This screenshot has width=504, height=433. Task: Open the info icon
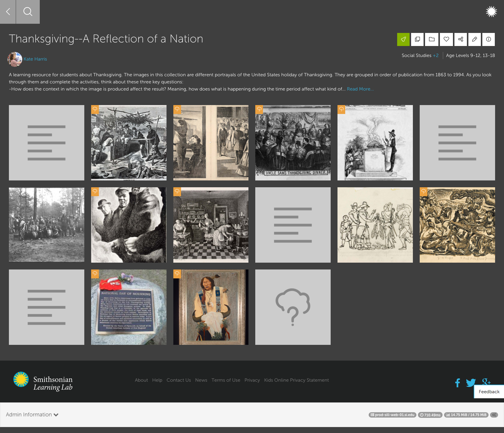coord(488,39)
